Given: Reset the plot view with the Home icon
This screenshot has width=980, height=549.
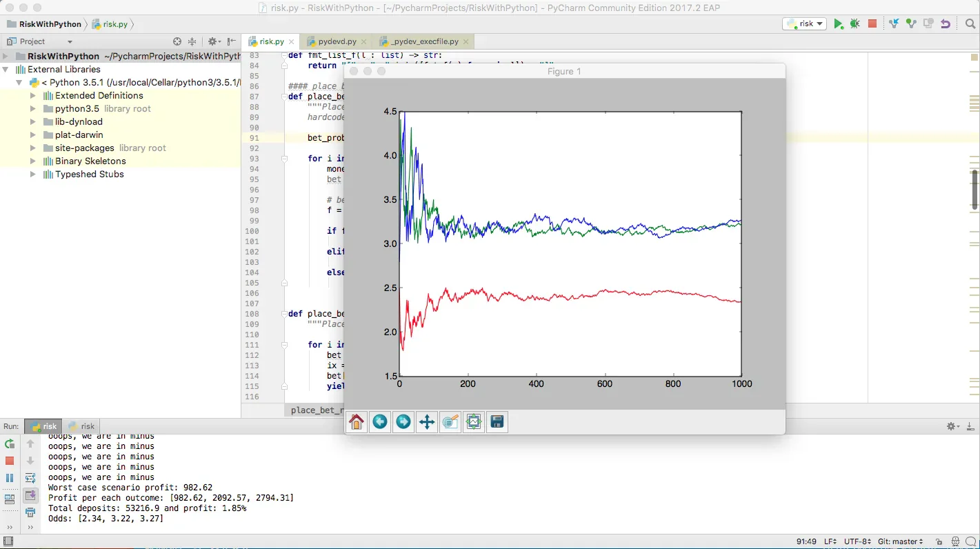Looking at the screenshot, I should click(x=357, y=421).
